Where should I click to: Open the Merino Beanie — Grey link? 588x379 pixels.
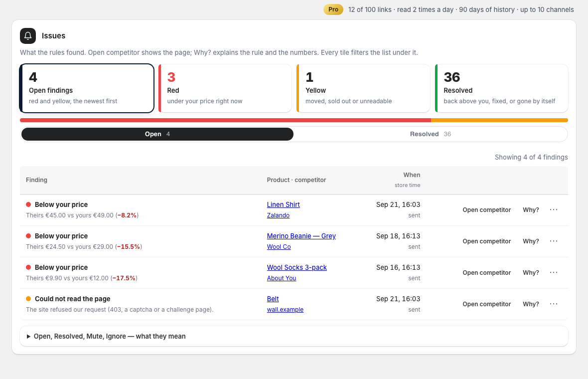click(x=301, y=236)
